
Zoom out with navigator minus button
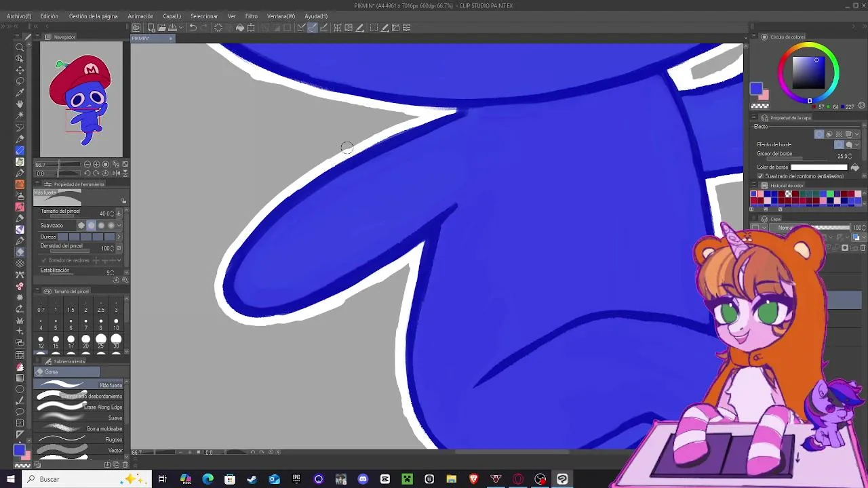pos(87,165)
